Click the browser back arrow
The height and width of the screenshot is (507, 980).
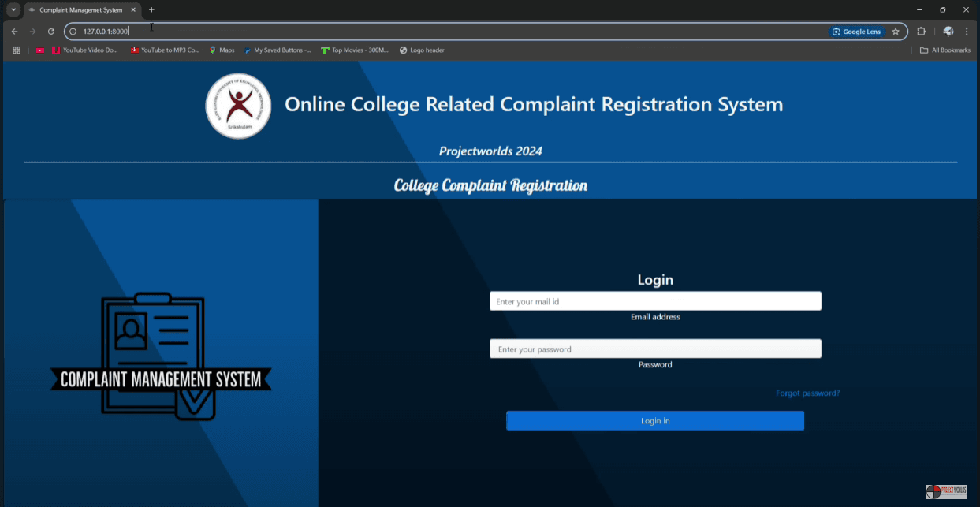click(x=14, y=32)
